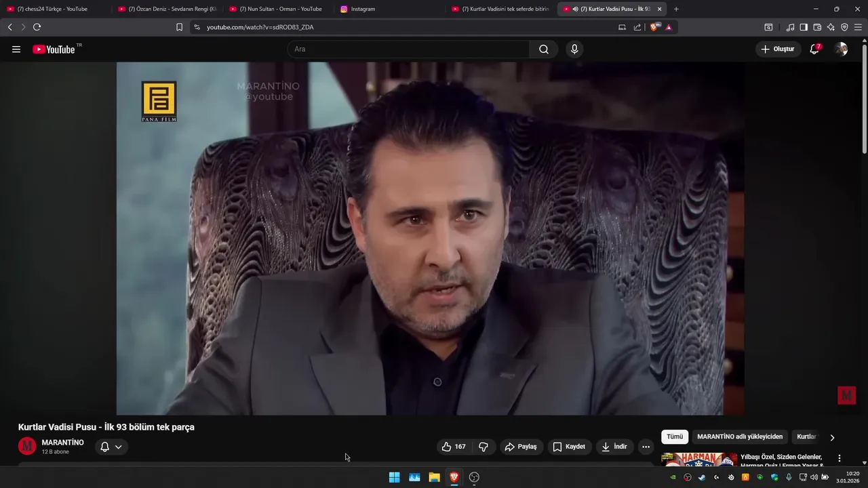Open the Brave main menu
This screenshot has width=868, height=488.
point(859,27)
